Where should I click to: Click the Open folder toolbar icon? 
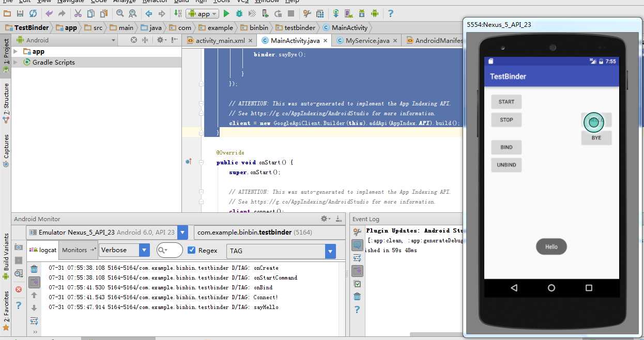[x=8, y=13]
